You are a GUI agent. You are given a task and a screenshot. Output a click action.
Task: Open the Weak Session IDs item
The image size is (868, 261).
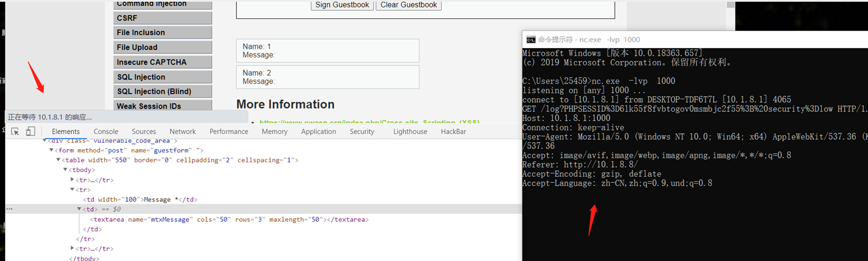[x=163, y=106]
